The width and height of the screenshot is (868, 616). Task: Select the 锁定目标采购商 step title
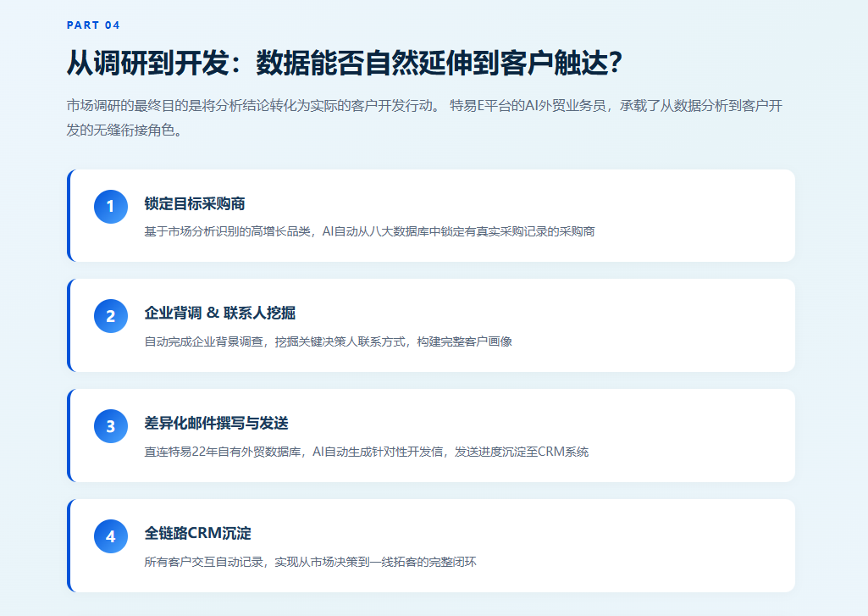click(194, 204)
